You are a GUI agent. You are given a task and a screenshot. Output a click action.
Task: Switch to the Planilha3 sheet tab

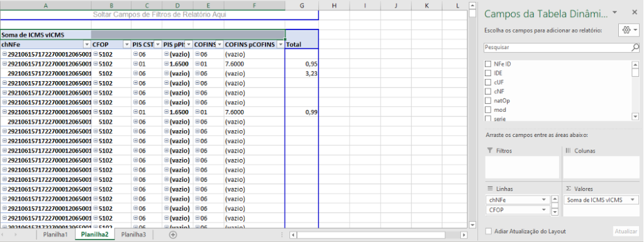coord(133,234)
